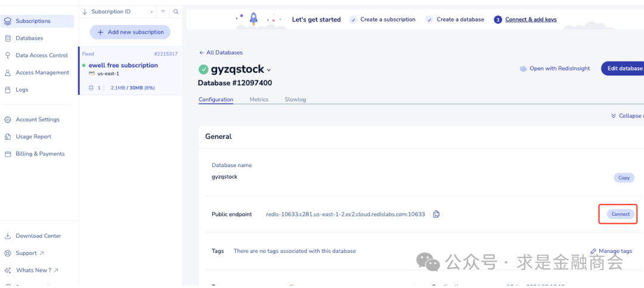The image size is (644, 288).
Task: Copy the database name
Action: (x=624, y=178)
